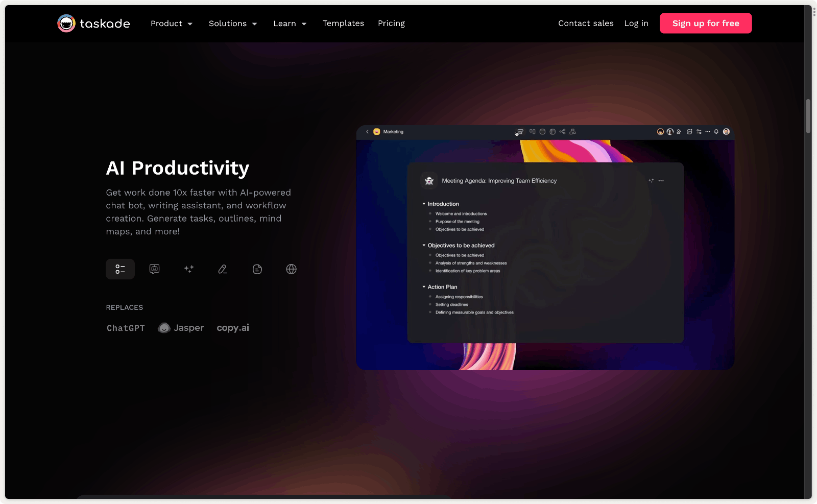Click the globe icon in feature row
Viewport: 817px width, 504px height.
tap(291, 269)
